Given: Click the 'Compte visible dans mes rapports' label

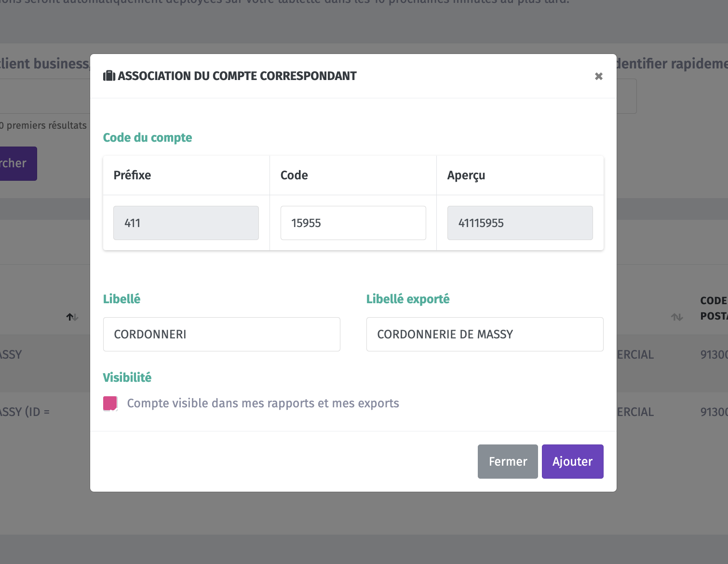Looking at the screenshot, I should (x=263, y=403).
